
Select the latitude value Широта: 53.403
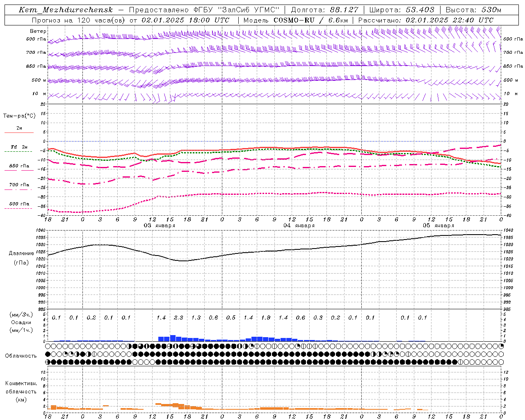tap(402, 10)
